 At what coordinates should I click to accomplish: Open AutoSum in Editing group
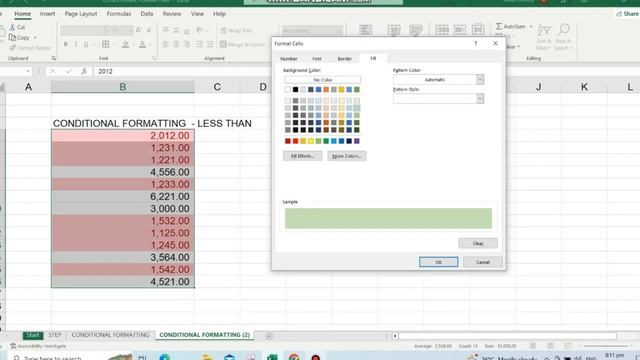[x=510, y=27]
